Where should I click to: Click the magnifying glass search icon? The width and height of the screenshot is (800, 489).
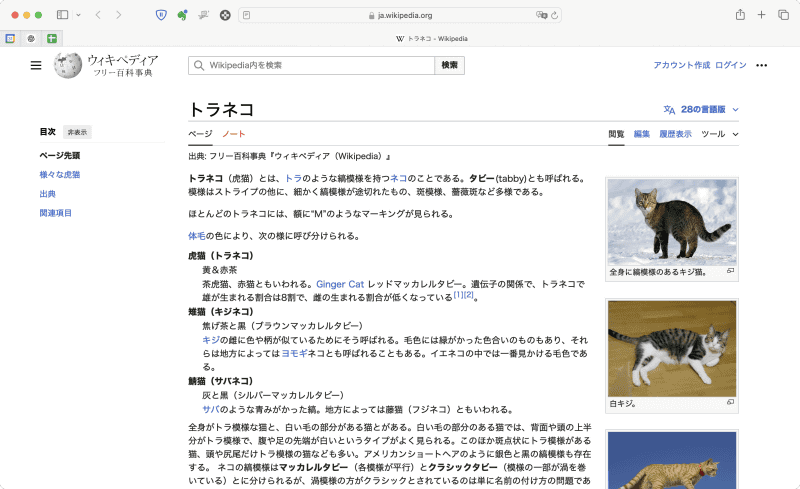click(199, 65)
